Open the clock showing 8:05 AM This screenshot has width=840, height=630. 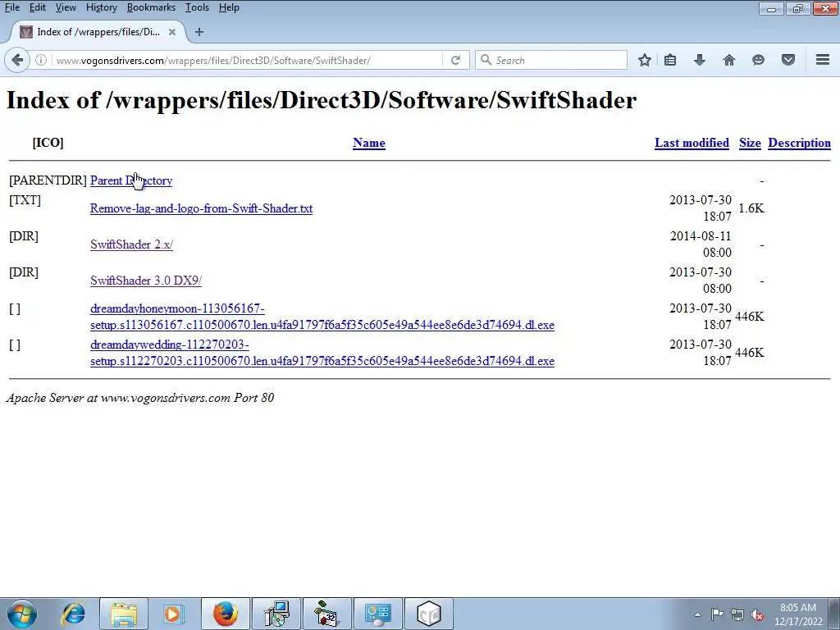coord(798,614)
